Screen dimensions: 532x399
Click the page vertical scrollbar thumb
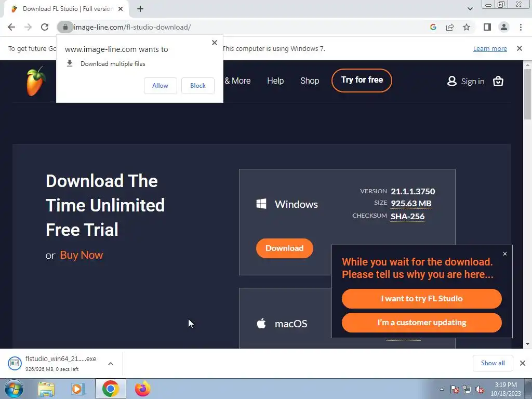(528, 94)
